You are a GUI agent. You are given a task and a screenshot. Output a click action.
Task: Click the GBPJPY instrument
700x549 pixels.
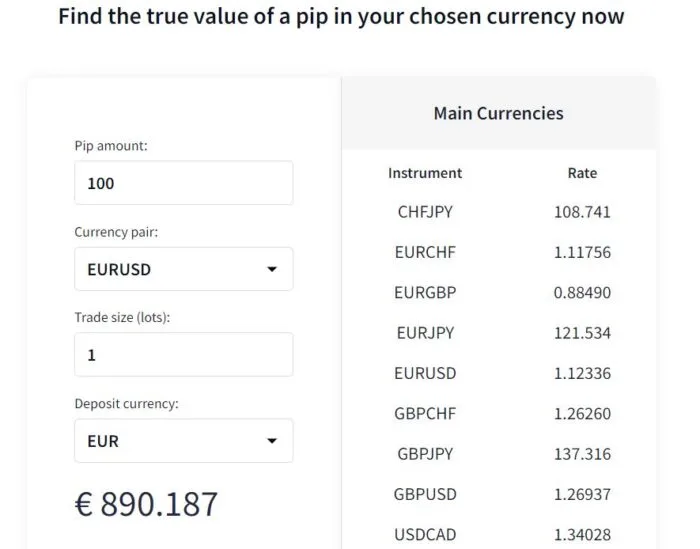[425, 454]
